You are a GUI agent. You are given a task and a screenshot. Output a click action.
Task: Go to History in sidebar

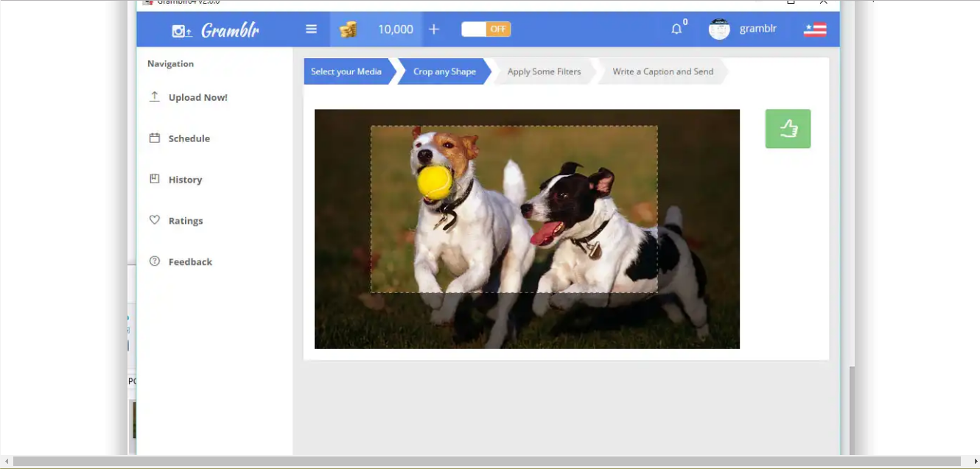point(185,180)
